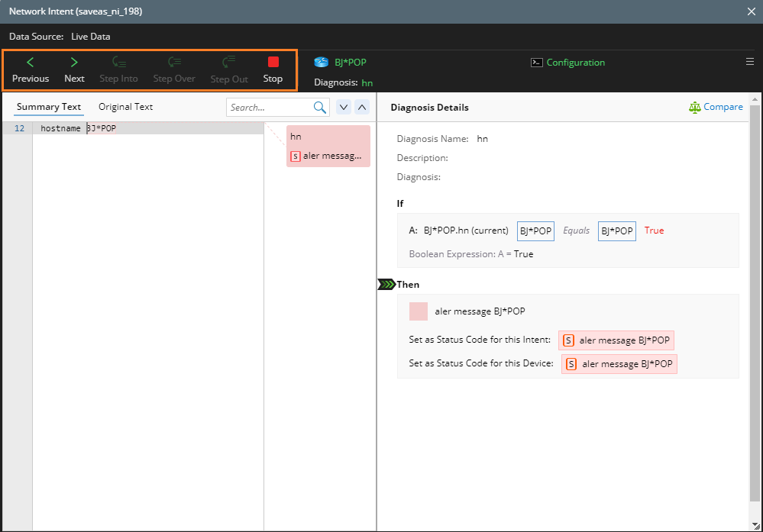The image size is (763, 532).
Task: Click the Previous step icon
Action: point(30,63)
